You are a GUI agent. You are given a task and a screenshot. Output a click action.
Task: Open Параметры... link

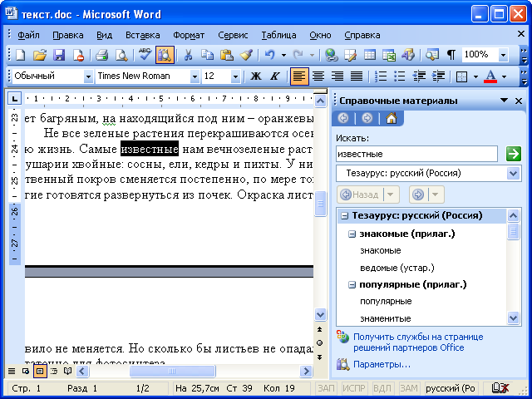pos(382,364)
